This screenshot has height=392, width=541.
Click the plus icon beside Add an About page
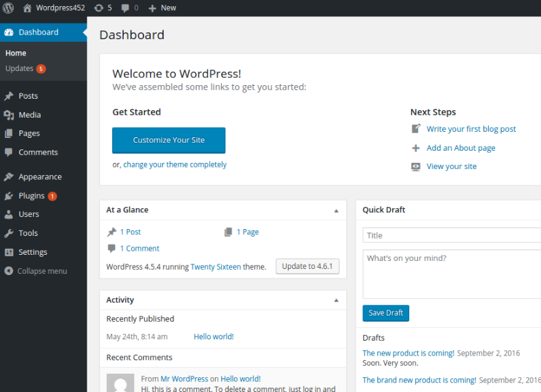[416, 148]
